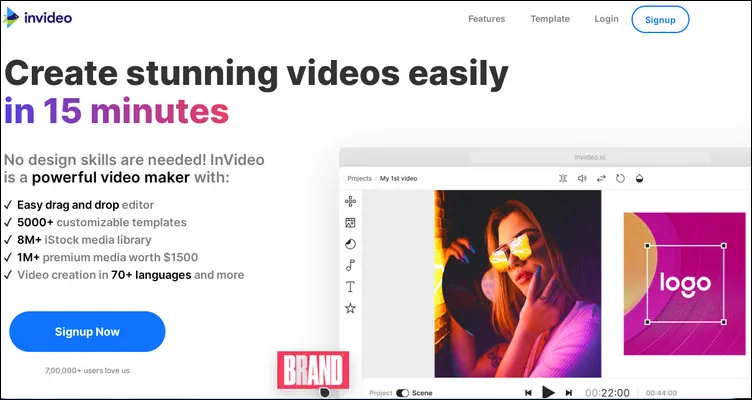The width and height of the screenshot is (752, 400).
Task: Select the woman with sunglasses video preview
Action: pos(517,283)
